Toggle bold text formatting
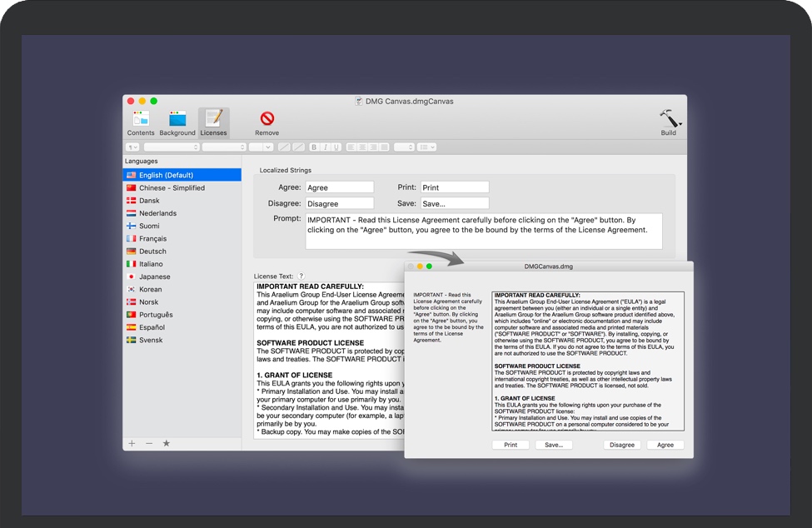 314,147
